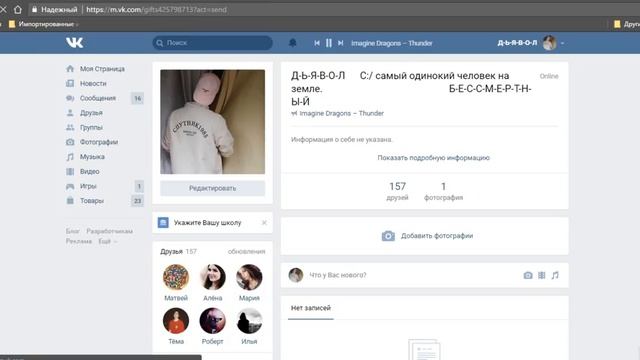Open the account dropdown arrow in header
The image size is (640, 360).
(562, 43)
